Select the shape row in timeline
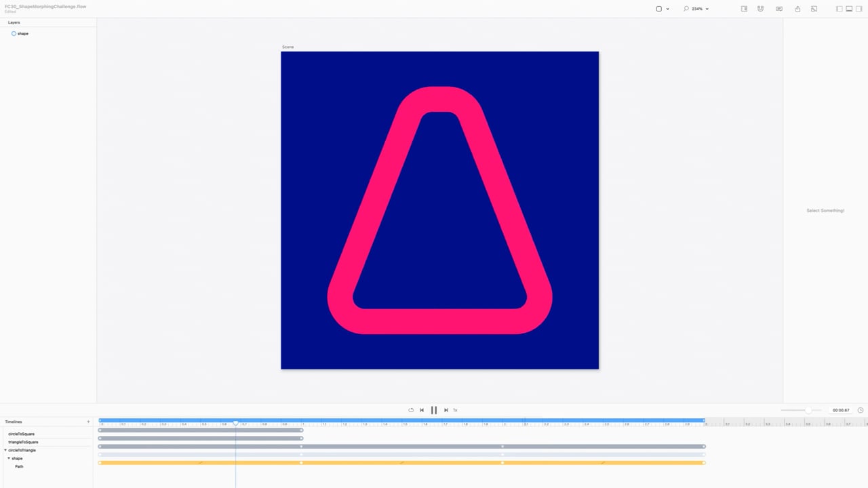The image size is (868, 488). 17,458
